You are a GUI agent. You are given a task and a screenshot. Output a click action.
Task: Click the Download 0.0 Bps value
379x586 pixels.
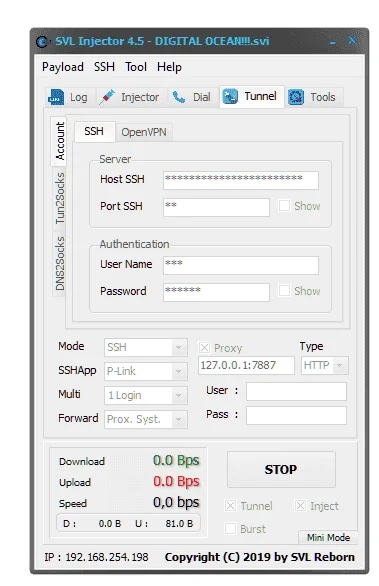(176, 460)
